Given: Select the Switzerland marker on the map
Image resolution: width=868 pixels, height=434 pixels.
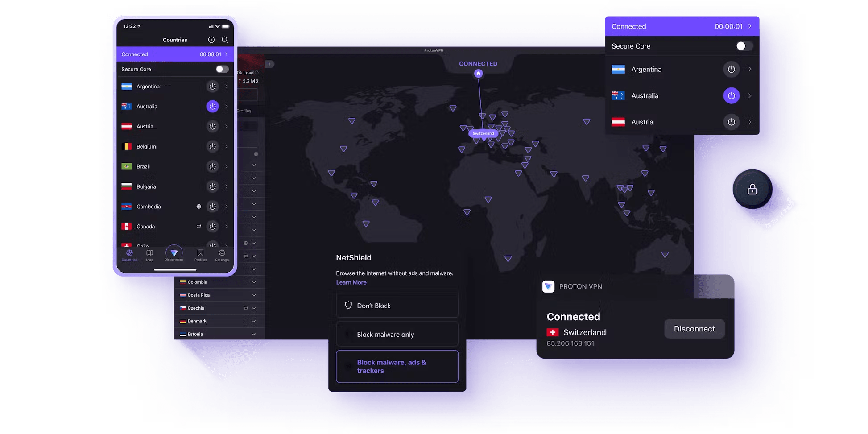Looking at the screenshot, I should [483, 133].
